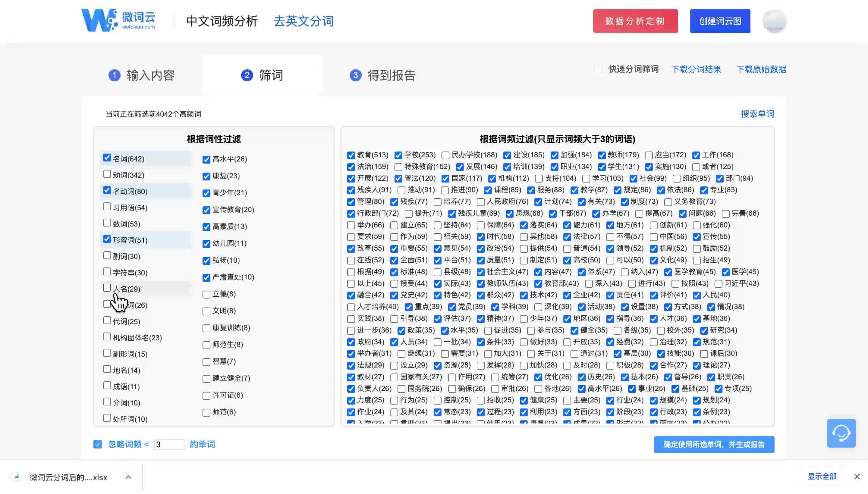Check the 机构团体名(23) filter

click(107, 337)
